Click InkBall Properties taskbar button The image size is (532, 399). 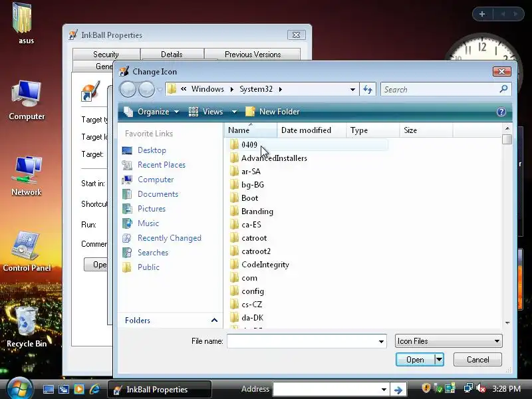[160, 390]
